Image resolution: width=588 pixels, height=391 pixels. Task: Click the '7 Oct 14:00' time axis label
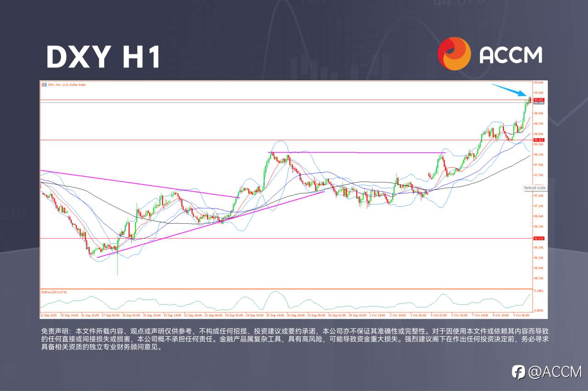tap(480, 316)
